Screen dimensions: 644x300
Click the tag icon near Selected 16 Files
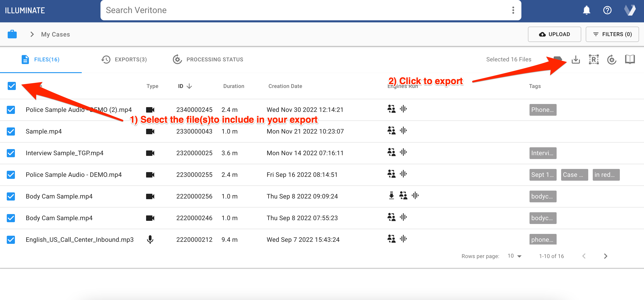pyautogui.click(x=558, y=59)
